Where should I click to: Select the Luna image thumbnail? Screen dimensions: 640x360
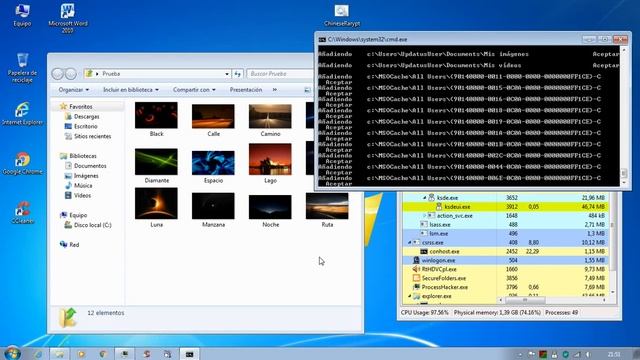point(156,204)
